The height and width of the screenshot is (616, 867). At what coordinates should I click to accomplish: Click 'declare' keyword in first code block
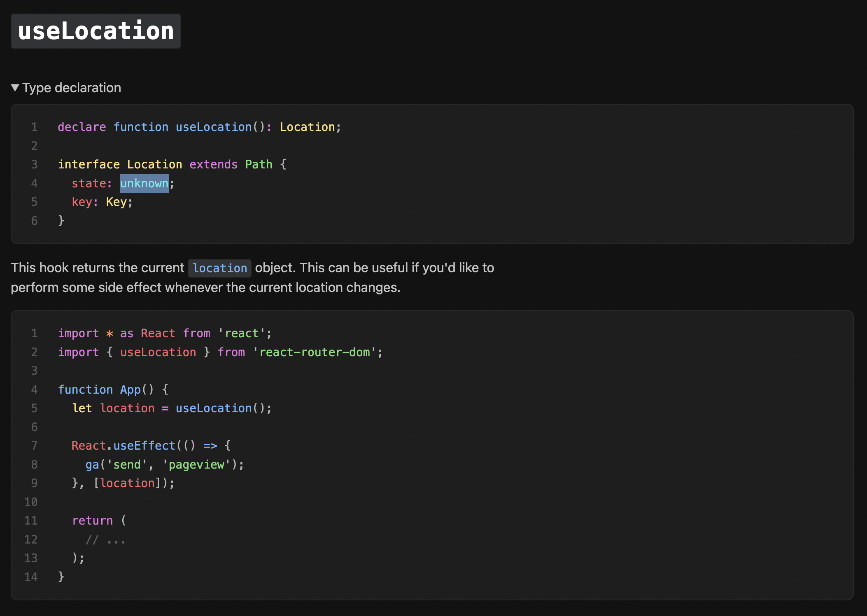(x=82, y=127)
